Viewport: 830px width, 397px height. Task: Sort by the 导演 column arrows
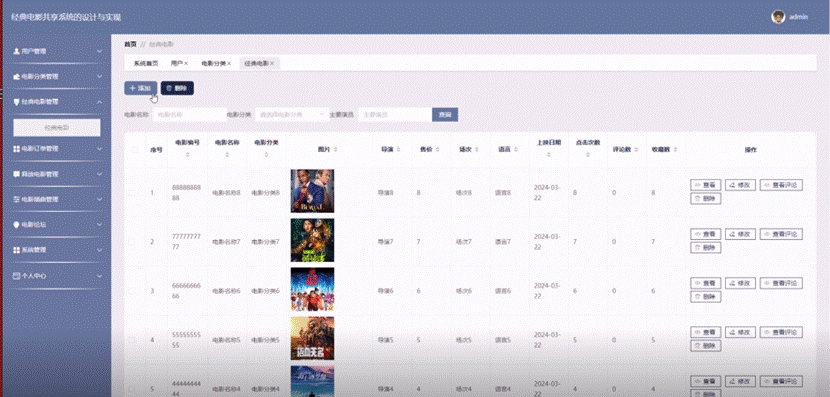click(398, 150)
